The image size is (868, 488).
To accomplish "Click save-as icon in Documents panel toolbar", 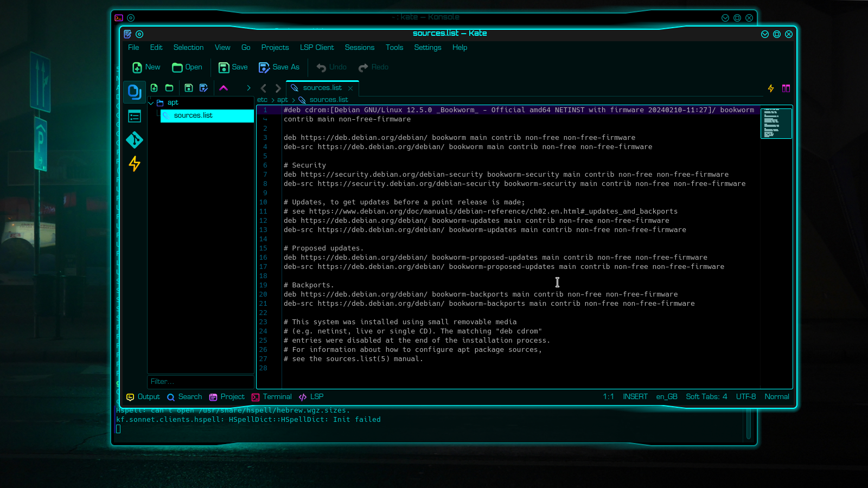I will 204,88.
